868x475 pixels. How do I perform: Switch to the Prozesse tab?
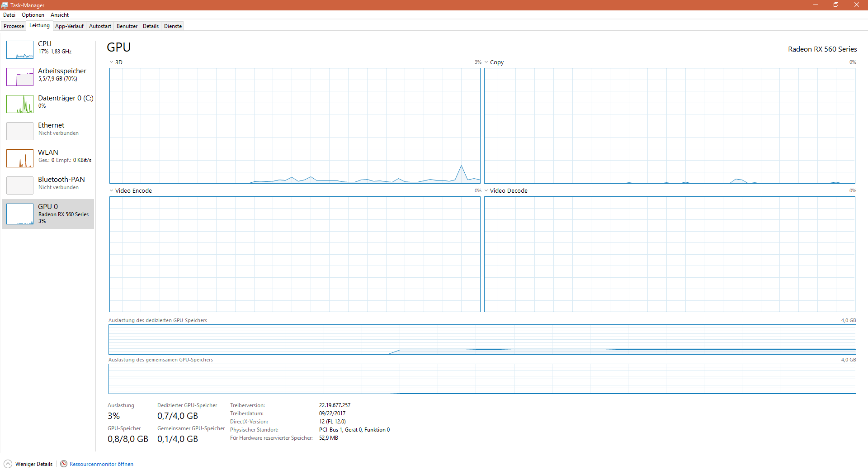coord(14,26)
